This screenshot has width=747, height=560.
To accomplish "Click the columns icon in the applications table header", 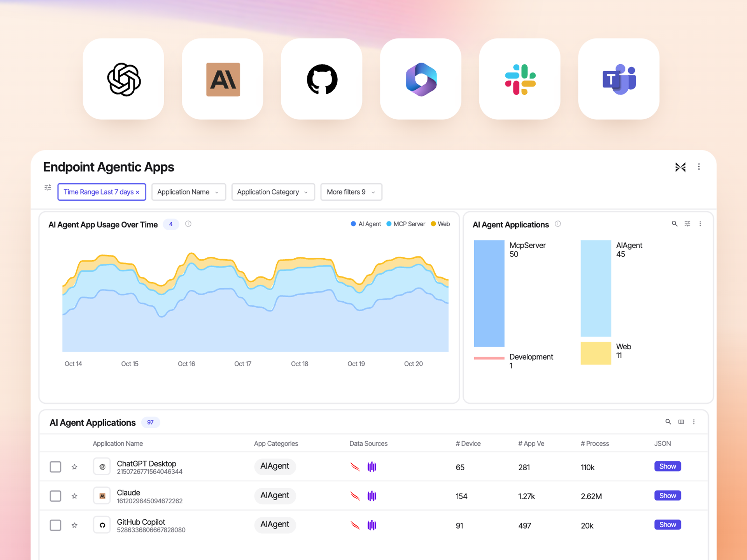I will [681, 422].
